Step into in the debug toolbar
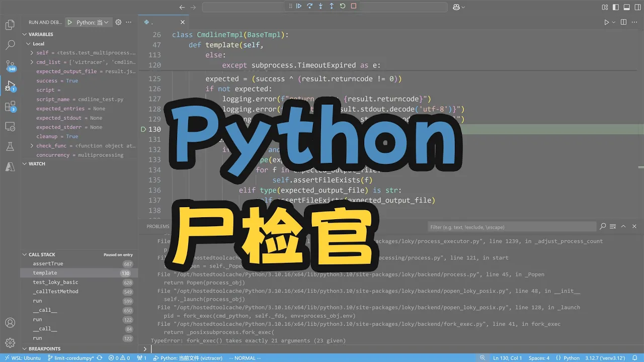 (320, 6)
